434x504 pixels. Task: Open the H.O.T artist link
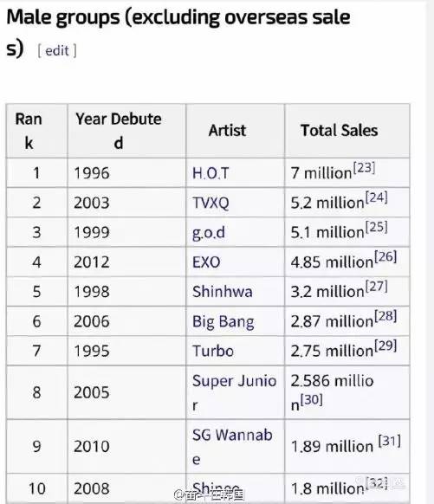tap(211, 173)
